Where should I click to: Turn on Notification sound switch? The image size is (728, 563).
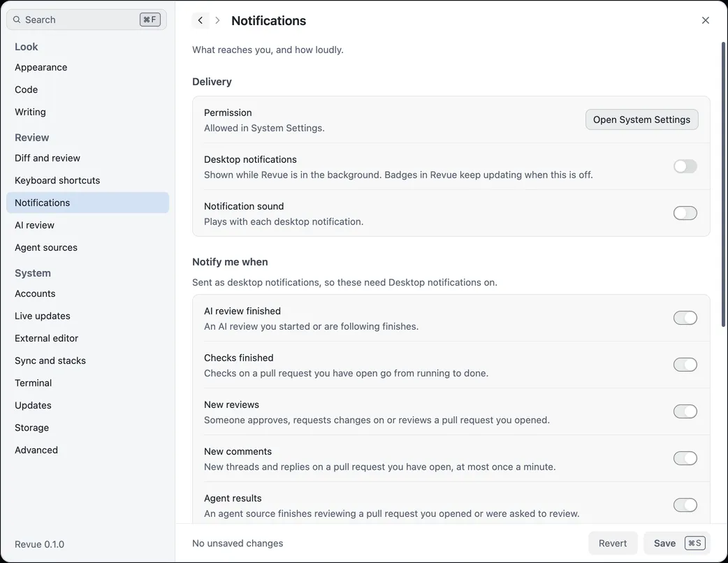tap(685, 213)
